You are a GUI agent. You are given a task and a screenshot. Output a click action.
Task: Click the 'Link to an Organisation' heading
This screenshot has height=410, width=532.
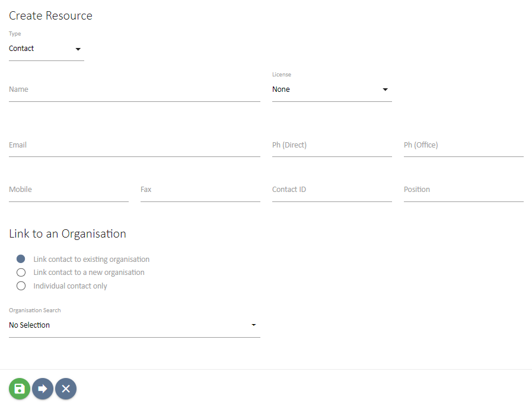(67, 233)
